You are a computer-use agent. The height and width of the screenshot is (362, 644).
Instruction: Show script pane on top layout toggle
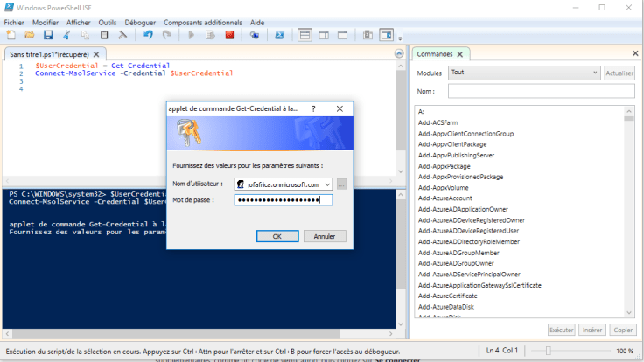click(305, 35)
